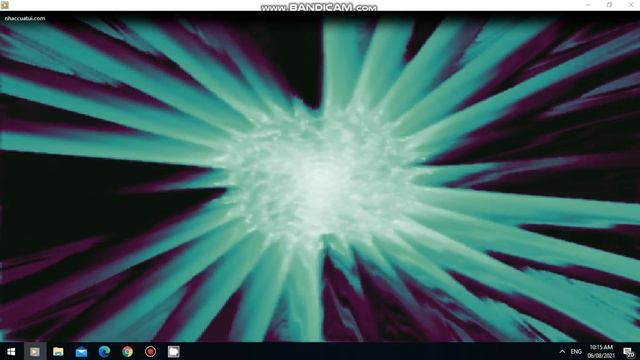The image size is (640, 360).
Task: Select the white document app in taskbar
Action: click(x=173, y=351)
